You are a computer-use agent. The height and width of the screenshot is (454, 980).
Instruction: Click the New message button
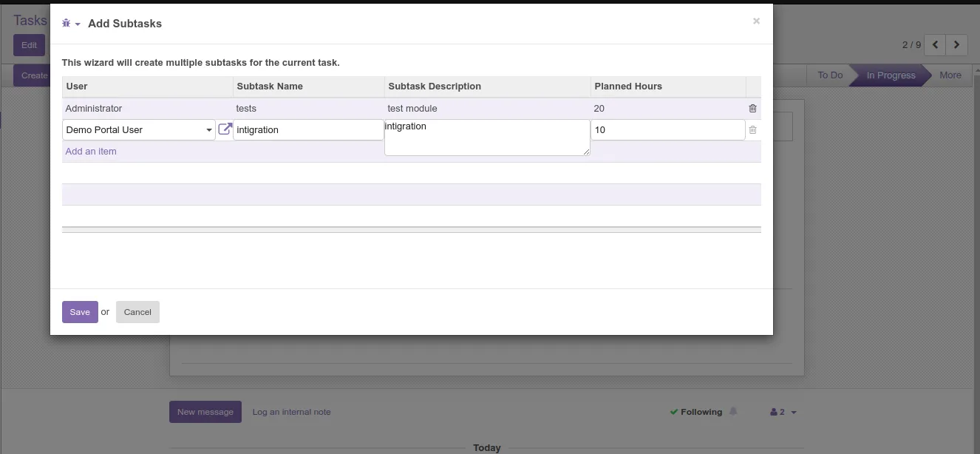tap(205, 412)
